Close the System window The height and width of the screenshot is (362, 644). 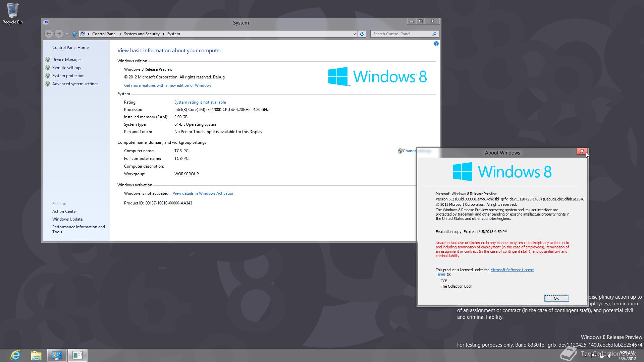point(432,21)
